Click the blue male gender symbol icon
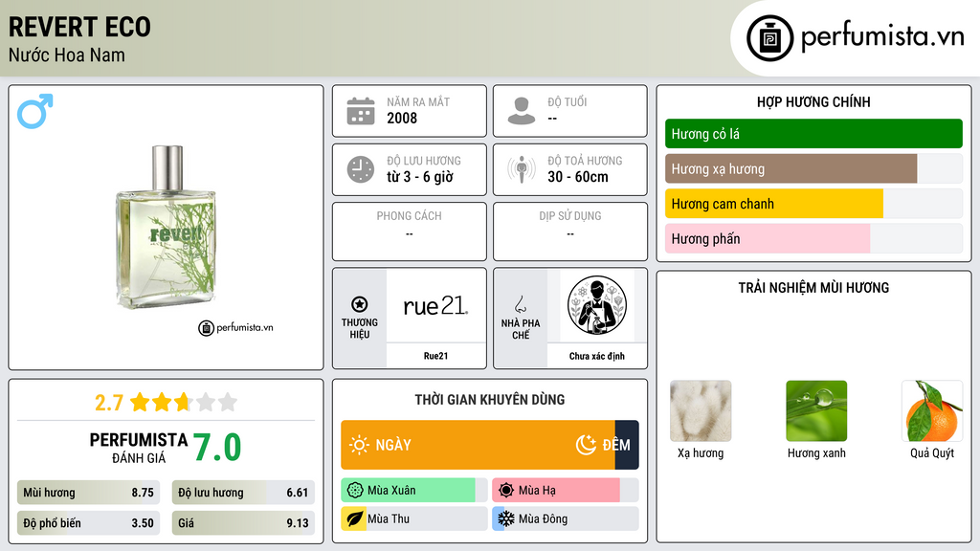The height and width of the screenshot is (551, 980). pos(35,111)
